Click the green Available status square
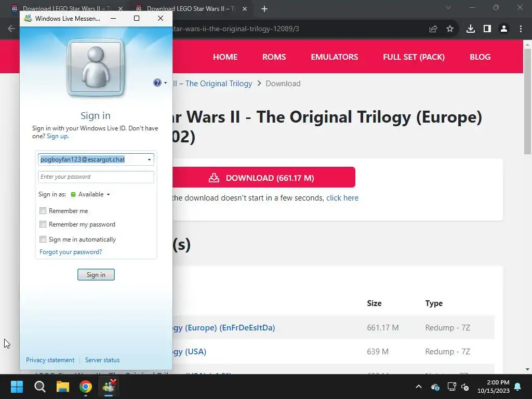The height and width of the screenshot is (399, 532). click(x=73, y=194)
